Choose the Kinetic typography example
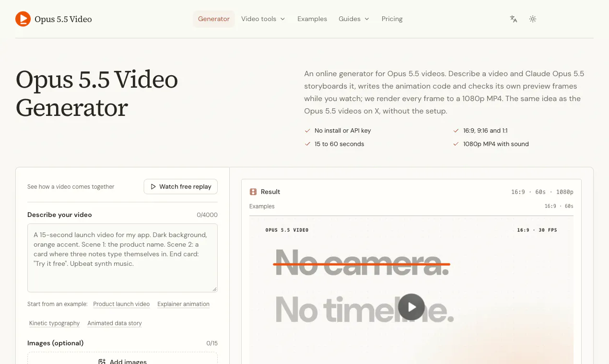The image size is (609, 364). click(x=55, y=323)
